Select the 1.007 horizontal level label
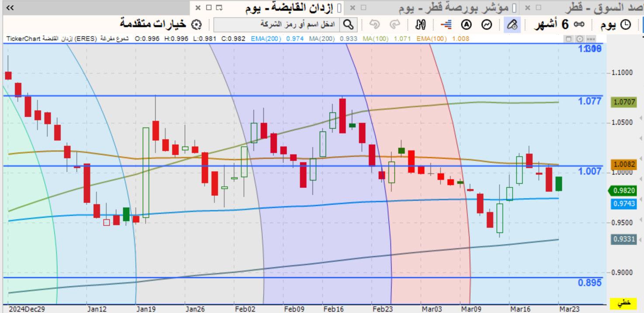The height and width of the screenshot is (313, 644). [590, 171]
